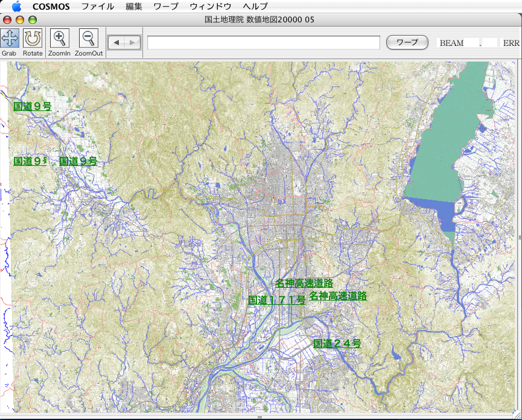Go back with the left arrow button
Screen dimensions: 522x420
(x=116, y=43)
